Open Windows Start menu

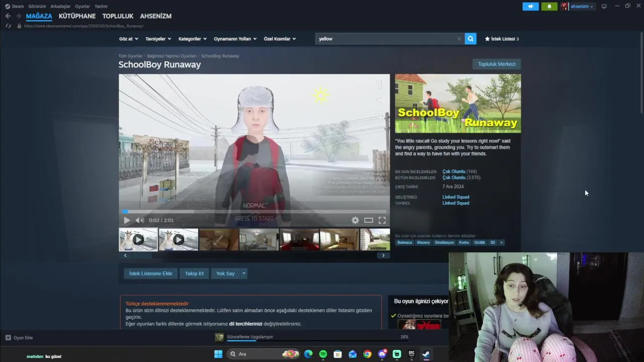pyautogui.click(x=218, y=354)
